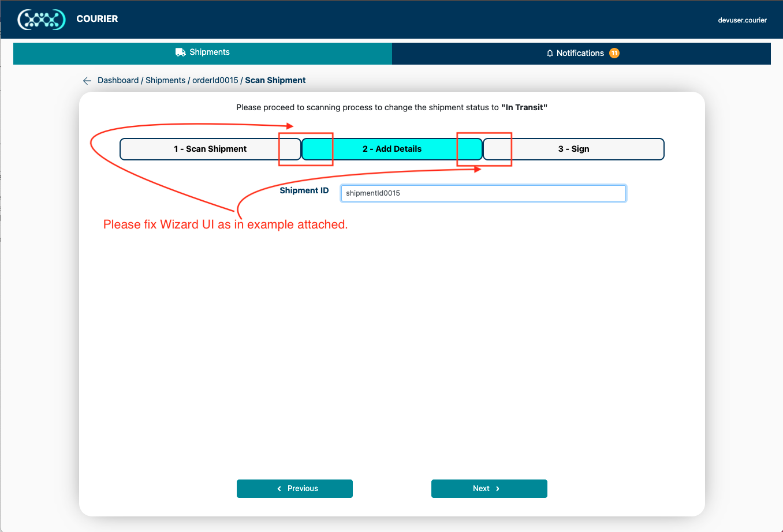Click the right chevron inside the Next button
The image size is (783, 532).
pyautogui.click(x=498, y=488)
